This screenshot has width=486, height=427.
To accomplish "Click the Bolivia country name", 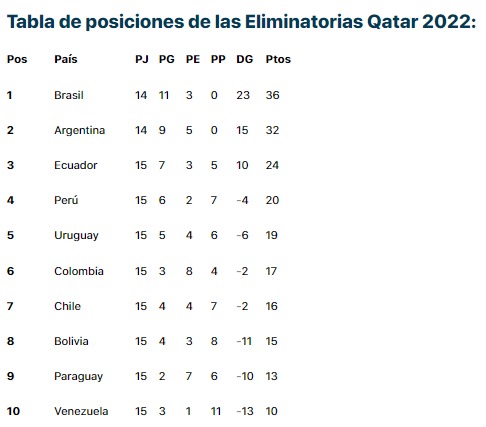I will pyautogui.click(x=71, y=341).
